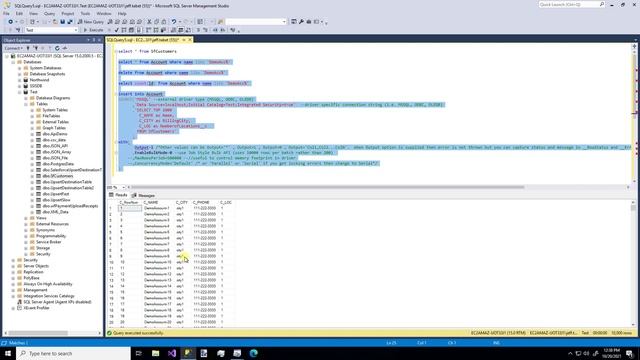Switch to the Results tab
Screen dimensions: 640x360
click(118, 196)
